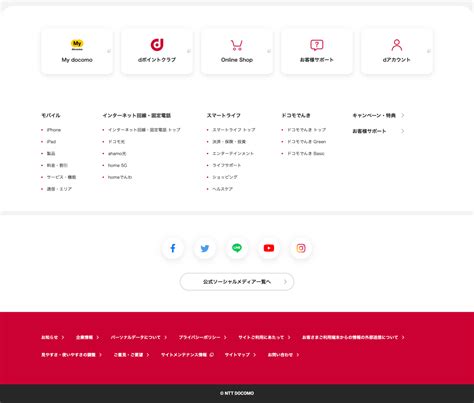Viewport: 474px width, 403px height.
Task: Open スマートライフ トップ link
Action: click(234, 130)
